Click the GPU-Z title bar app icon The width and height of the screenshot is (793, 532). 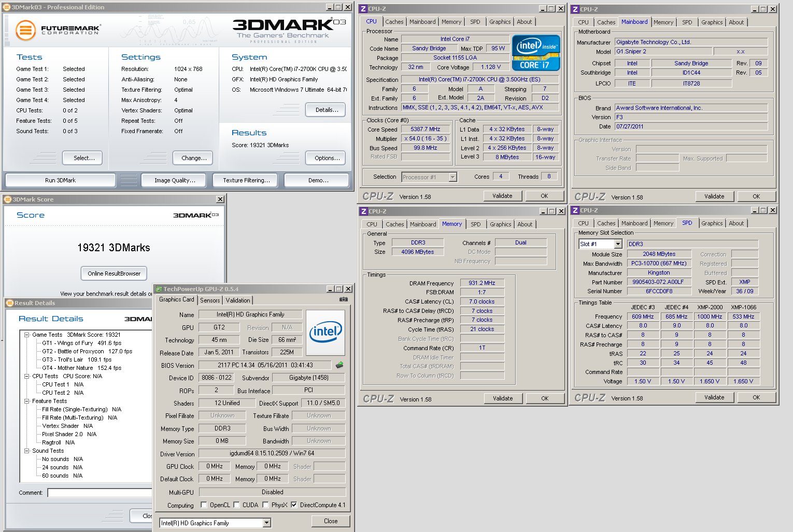(x=159, y=289)
